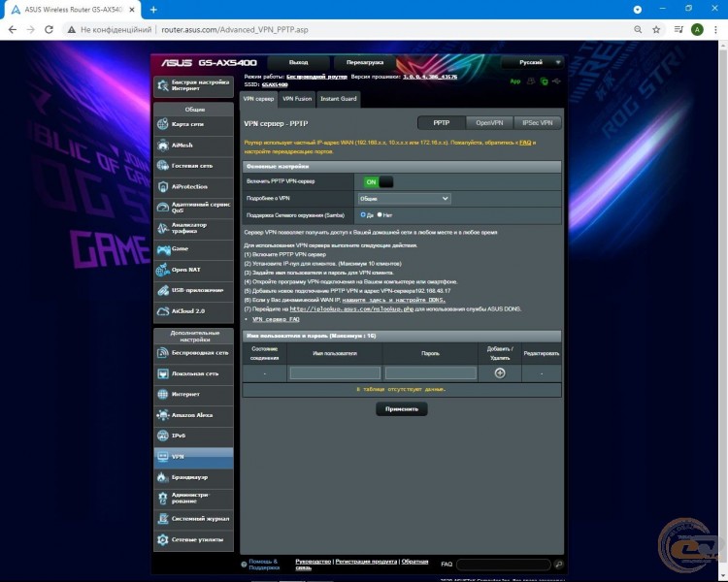
Task: Open the DDNS setup link
Action: [394, 301]
